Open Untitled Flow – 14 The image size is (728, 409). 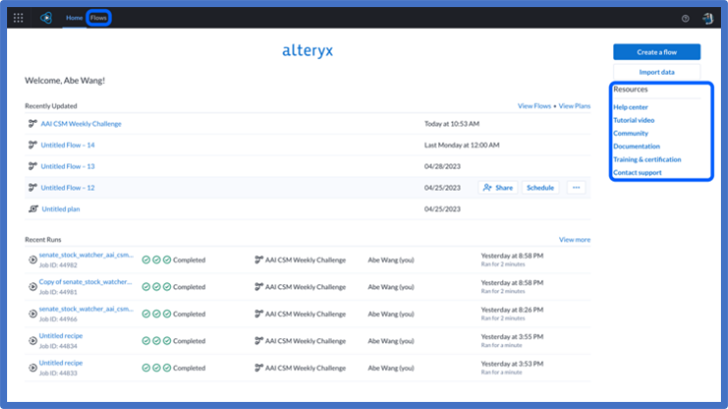(x=67, y=145)
